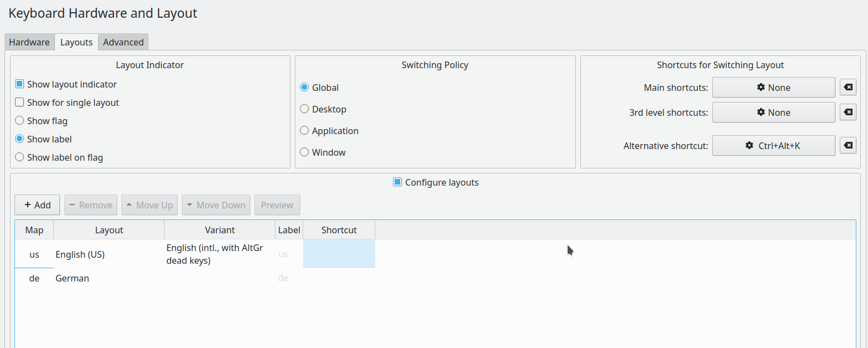This screenshot has height=348, width=868.
Task: Set switching policy to Desktop
Action: (x=304, y=109)
